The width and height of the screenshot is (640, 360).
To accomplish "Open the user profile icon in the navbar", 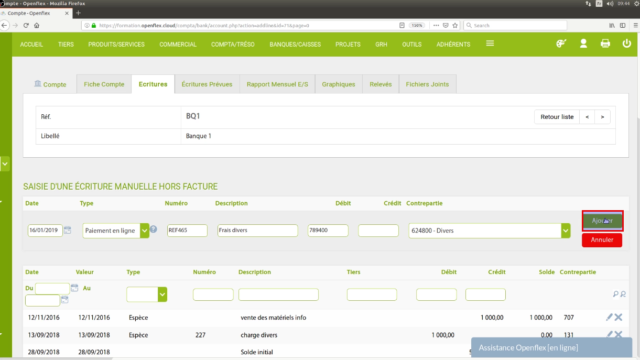I will 583,44.
